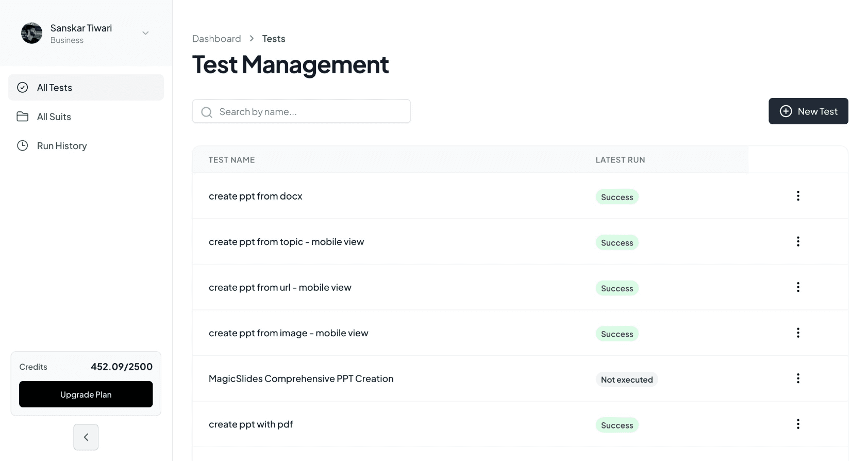Click the plus icon on New Test

click(x=786, y=111)
